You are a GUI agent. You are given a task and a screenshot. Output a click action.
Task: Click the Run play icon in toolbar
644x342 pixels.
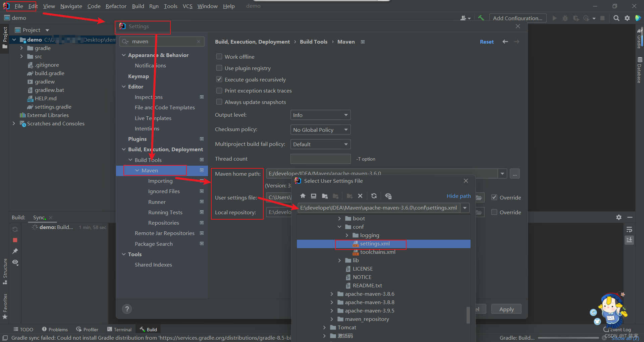point(554,18)
